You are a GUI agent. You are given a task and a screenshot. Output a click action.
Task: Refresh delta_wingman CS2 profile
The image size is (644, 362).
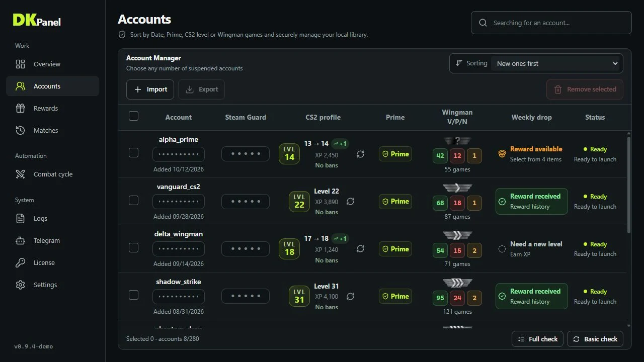360,248
